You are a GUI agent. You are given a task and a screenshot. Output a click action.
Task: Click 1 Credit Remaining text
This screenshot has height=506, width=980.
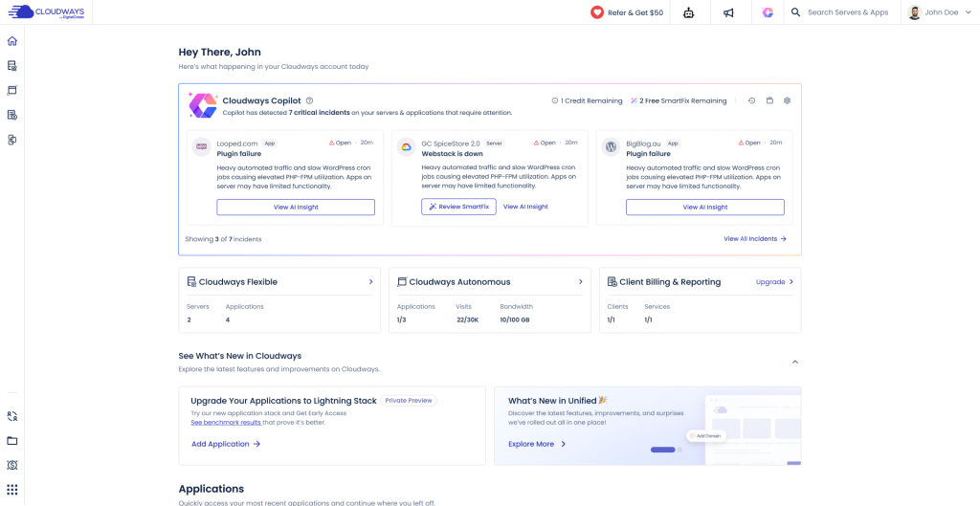591,100
